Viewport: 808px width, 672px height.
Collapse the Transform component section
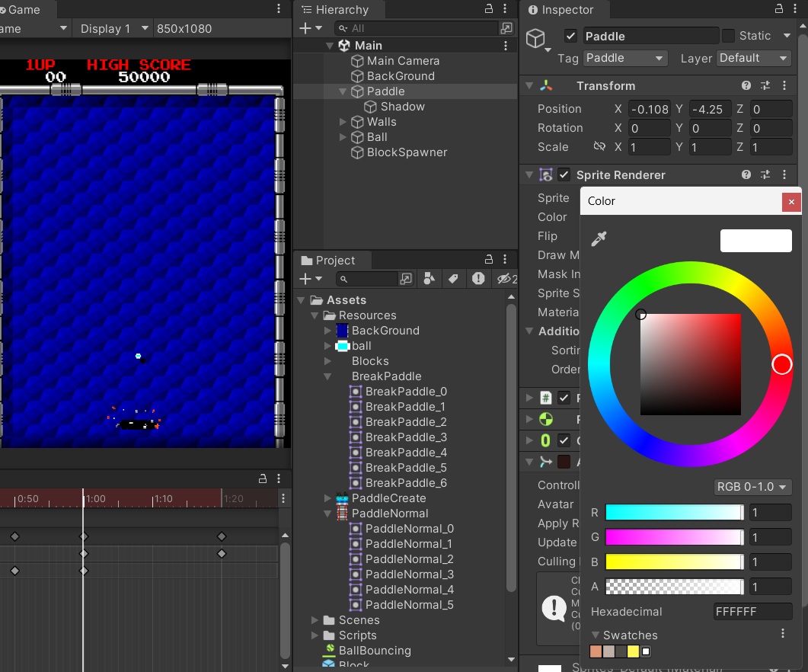[x=529, y=85]
